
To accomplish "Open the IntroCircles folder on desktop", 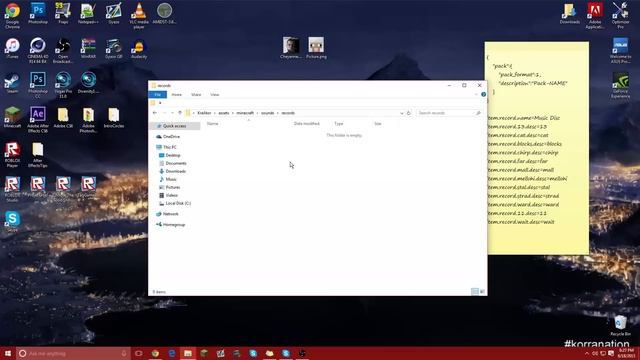I will [113, 118].
